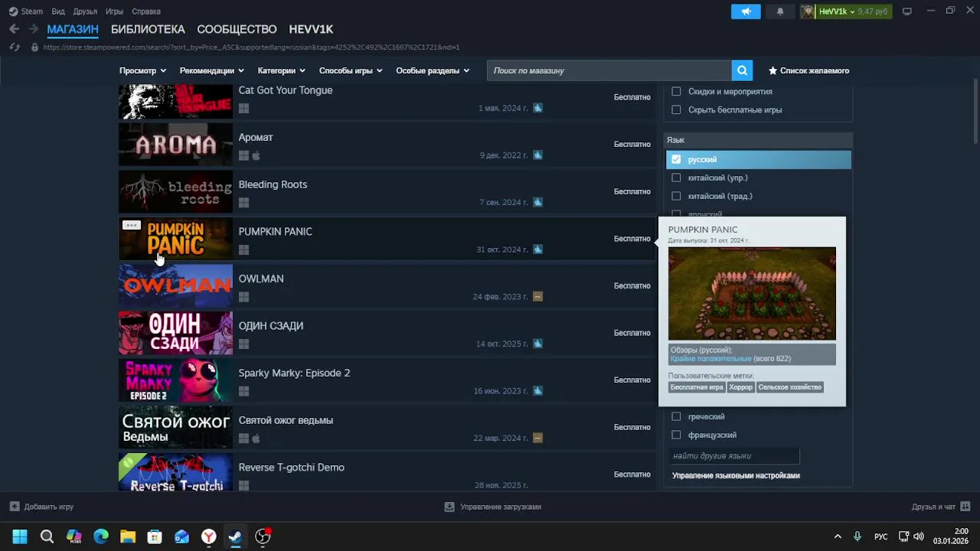Click OBS Studio taskbar icon
Screen dimensions: 980x551
pyautogui.click(x=263, y=536)
